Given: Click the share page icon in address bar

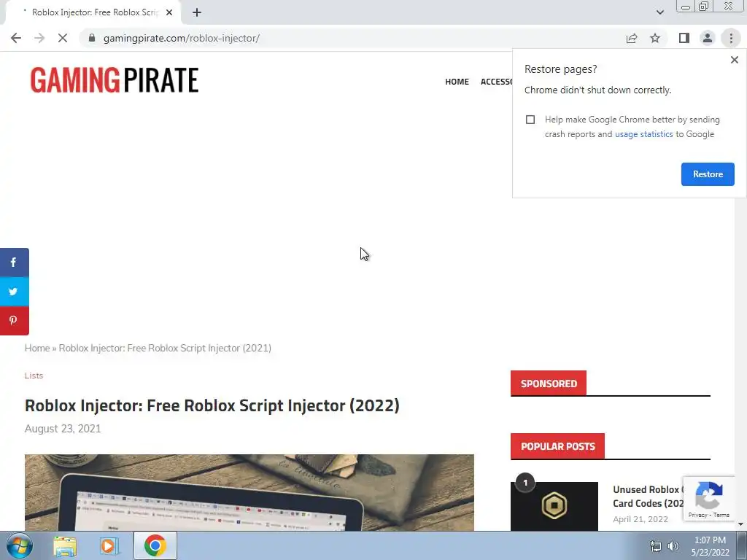Looking at the screenshot, I should [632, 38].
